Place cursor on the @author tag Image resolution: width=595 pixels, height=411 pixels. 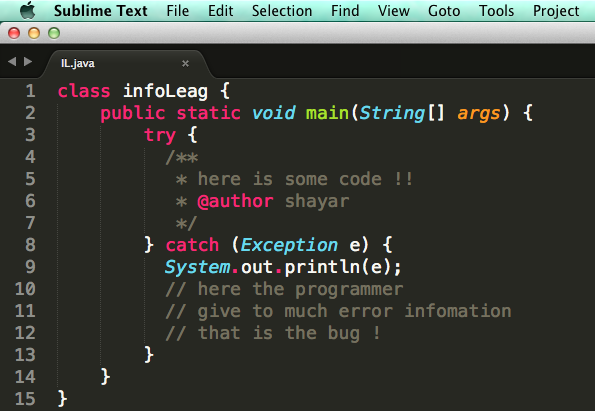click(x=235, y=201)
